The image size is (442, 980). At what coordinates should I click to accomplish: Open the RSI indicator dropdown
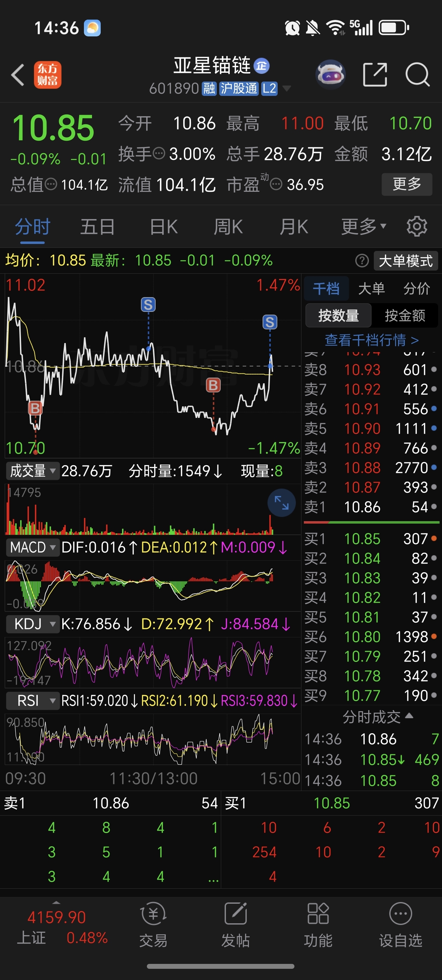point(33,701)
